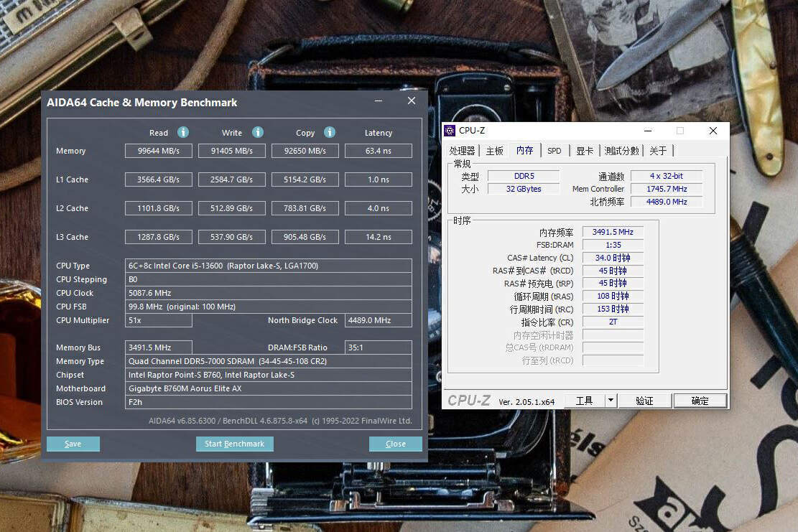
Task: Open the 显卡 tab in CPU-Z
Action: click(584, 151)
